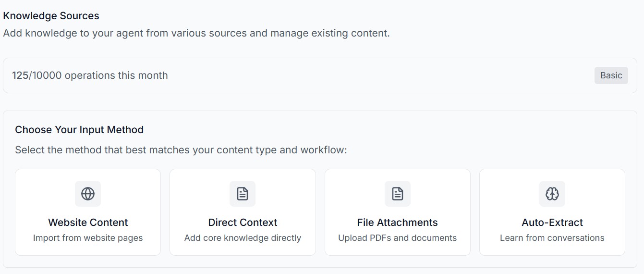Click "Learn from conversations" description
Screen dimensions: 644x274
pos(552,238)
